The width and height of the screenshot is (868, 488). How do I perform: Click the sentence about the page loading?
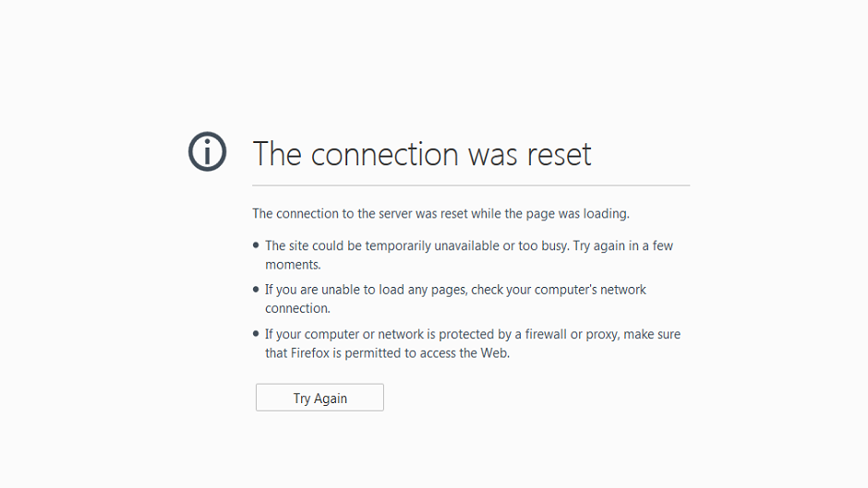(440, 213)
